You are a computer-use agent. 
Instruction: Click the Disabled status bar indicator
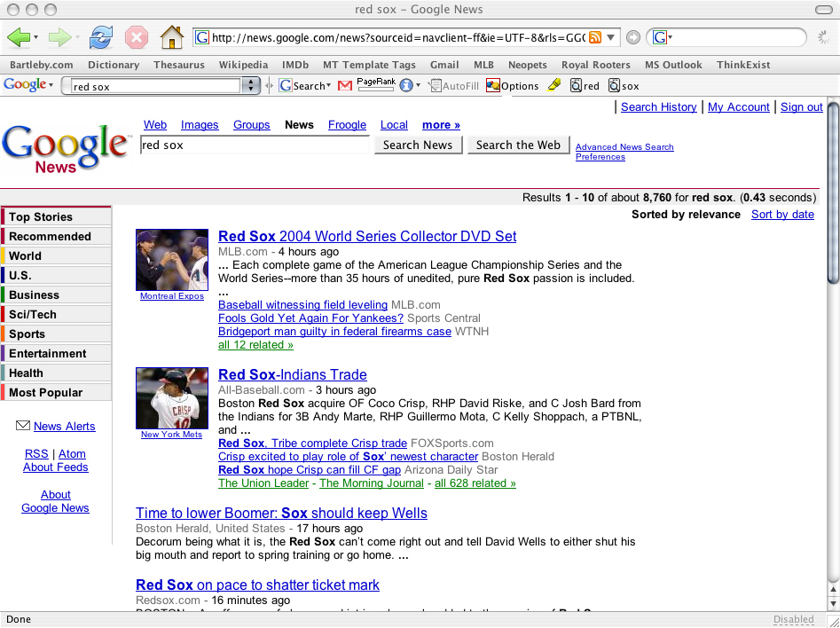pos(793,619)
